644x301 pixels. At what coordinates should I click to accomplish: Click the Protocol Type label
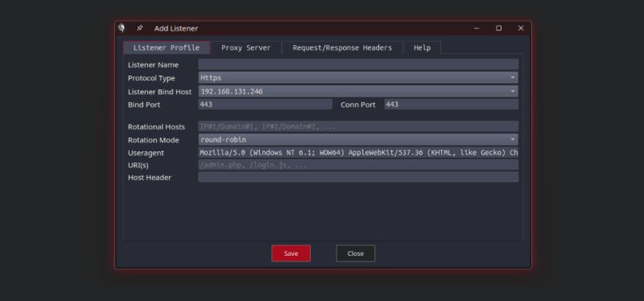coord(151,78)
